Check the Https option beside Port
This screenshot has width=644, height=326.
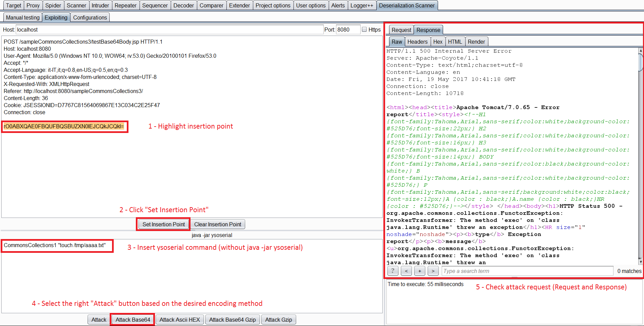click(x=364, y=29)
